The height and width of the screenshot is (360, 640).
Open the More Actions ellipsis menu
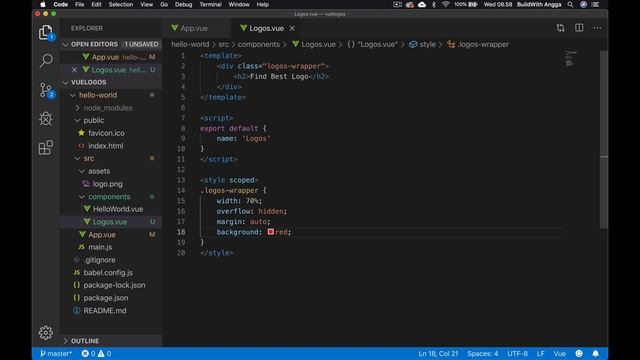[x=598, y=28]
